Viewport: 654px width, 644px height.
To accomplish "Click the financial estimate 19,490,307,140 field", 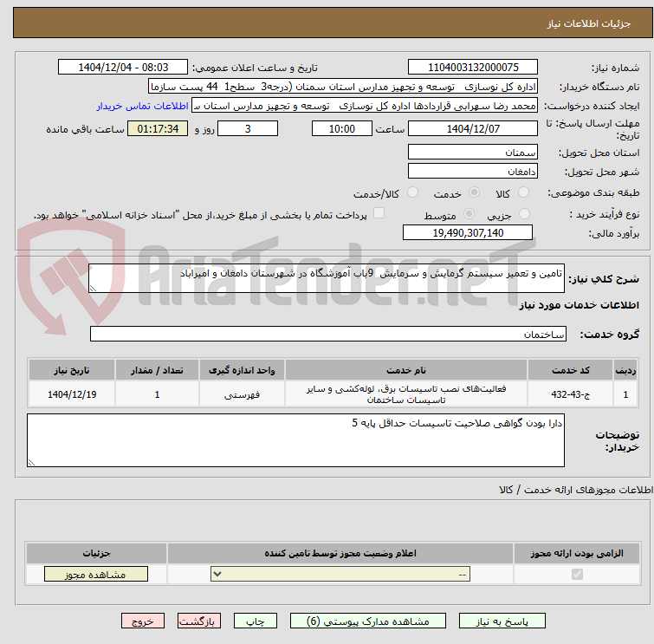I will coord(468,232).
